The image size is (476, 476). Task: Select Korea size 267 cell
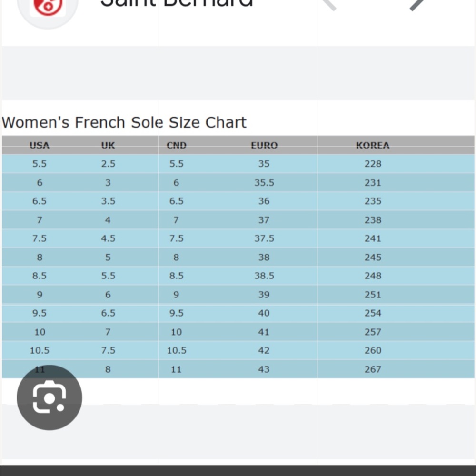tap(373, 369)
